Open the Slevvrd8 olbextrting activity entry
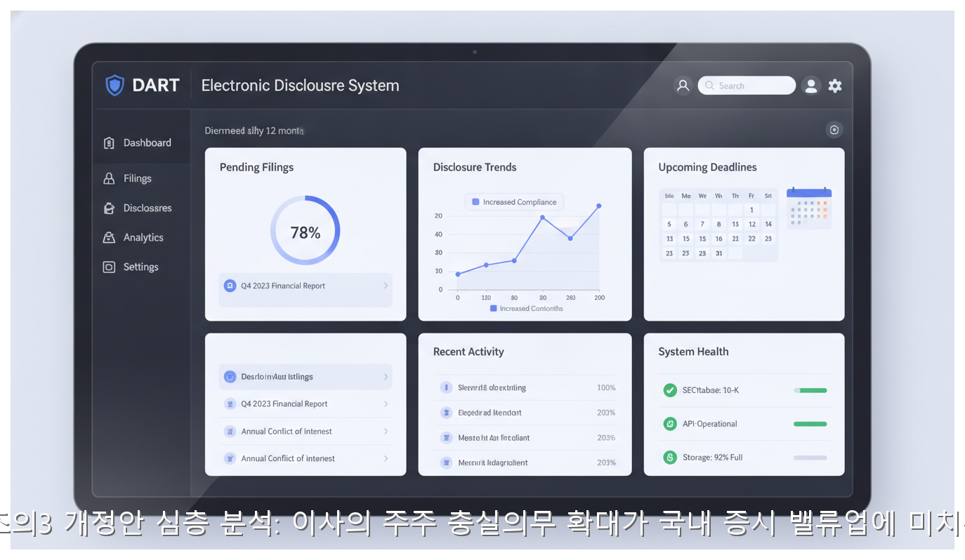The image size is (965, 560). (x=527, y=387)
